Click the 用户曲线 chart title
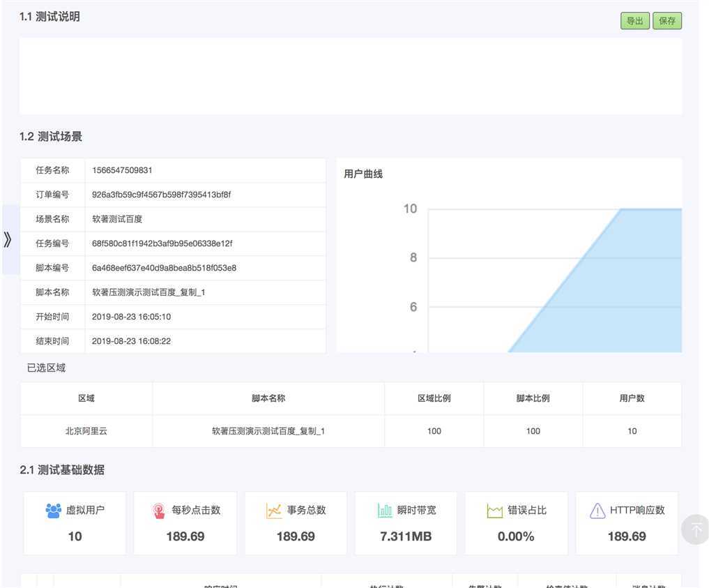 click(363, 174)
